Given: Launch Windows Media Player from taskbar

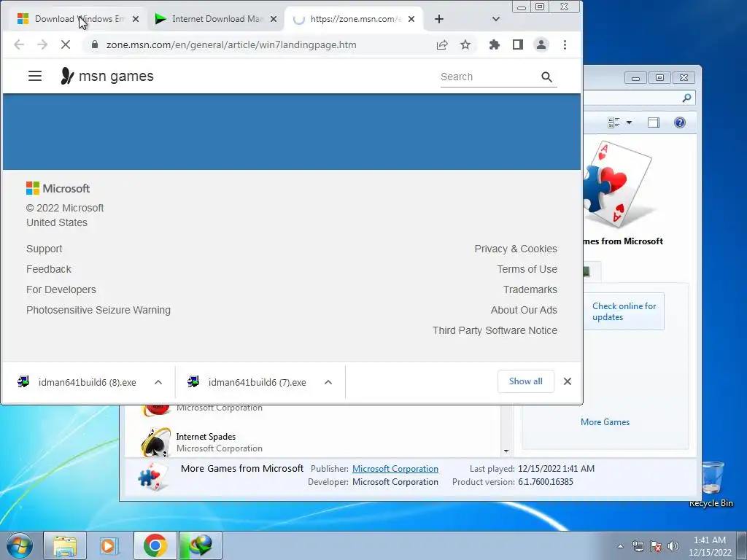Looking at the screenshot, I should tap(109, 545).
